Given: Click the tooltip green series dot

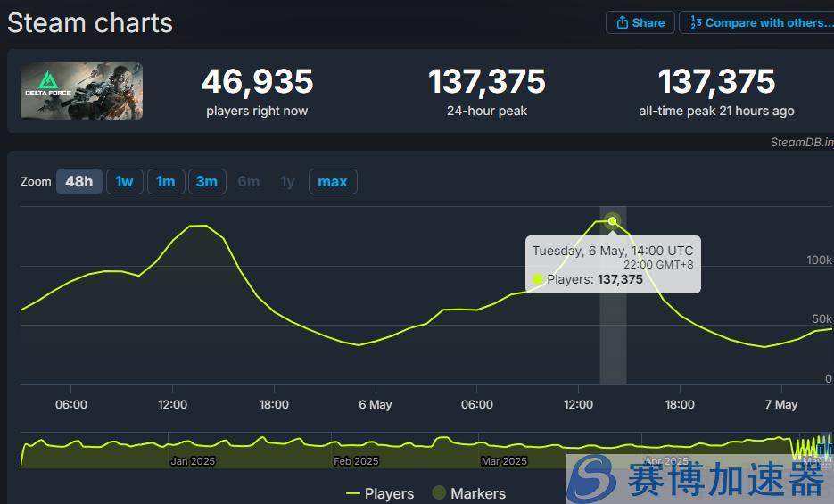Looking at the screenshot, I should point(538,279).
